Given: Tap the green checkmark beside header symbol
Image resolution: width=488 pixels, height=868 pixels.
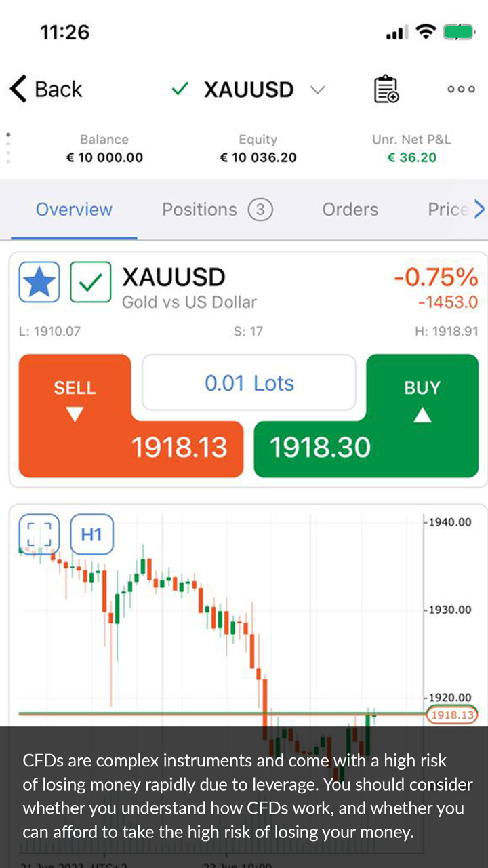Looking at the screenshot, I should pyautogui.click(x=180, y=89).
